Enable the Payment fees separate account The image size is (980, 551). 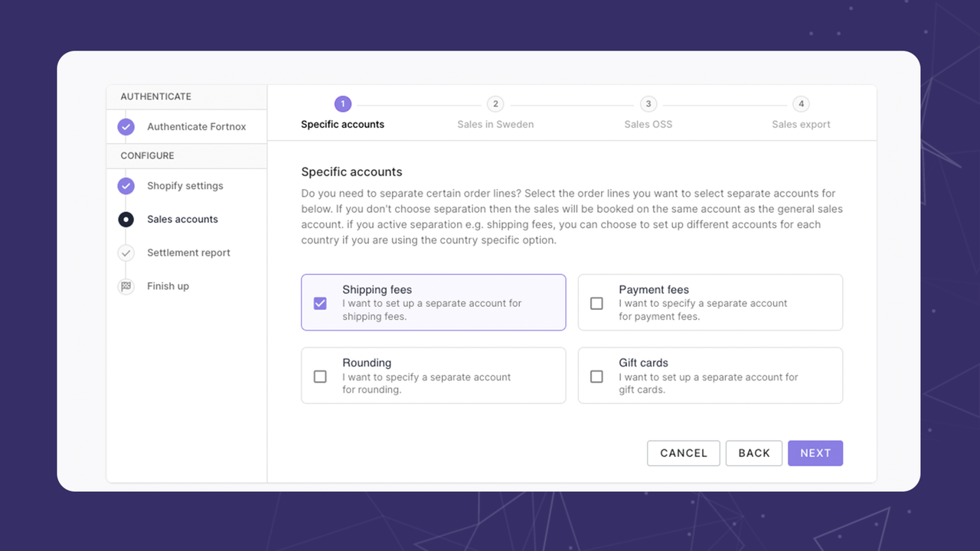[596, 303]
